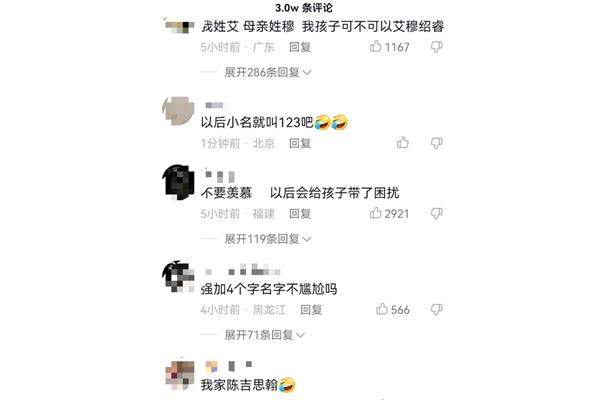Reply to the 广东 comment via 回复
Image resolution: width=600 pixels, height=400 pixels.
[x=300, y=47]
